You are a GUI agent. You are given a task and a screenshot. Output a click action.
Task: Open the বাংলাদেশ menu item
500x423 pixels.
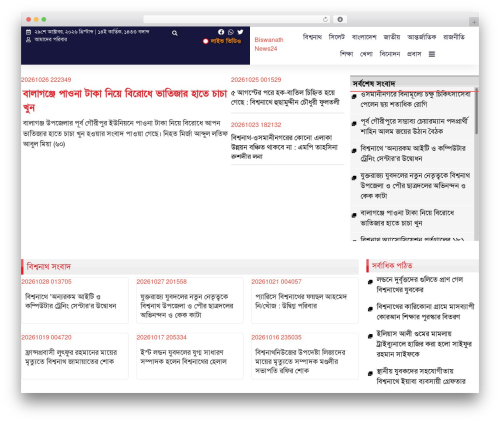pyautogui.click(x=364, y=37)
